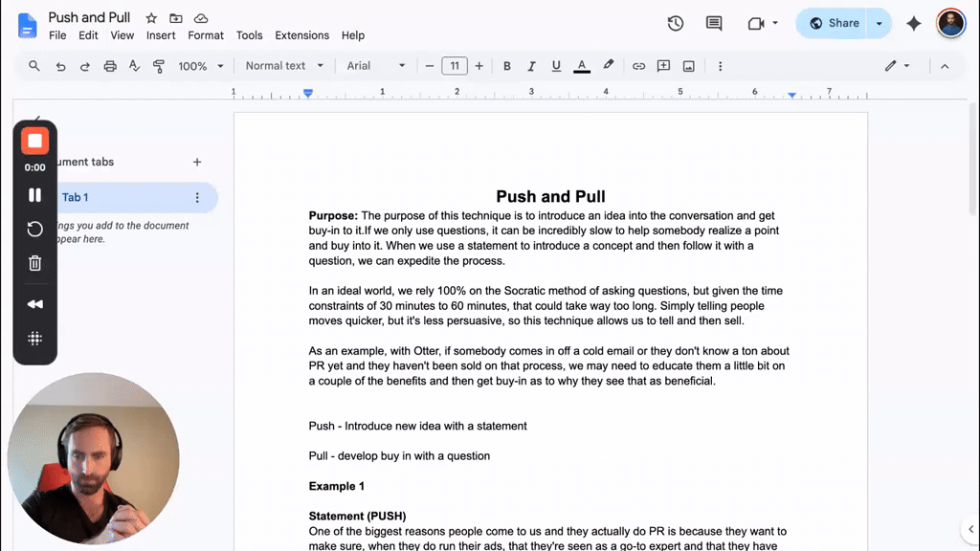Open the editing mode pencil dropdown

(x=896, y=66)
